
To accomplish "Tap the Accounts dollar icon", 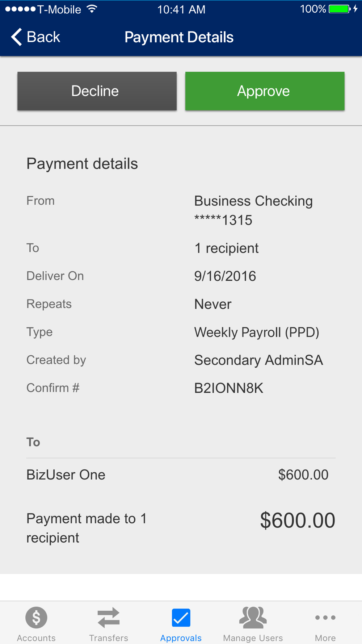I will (x=36, y=617).
